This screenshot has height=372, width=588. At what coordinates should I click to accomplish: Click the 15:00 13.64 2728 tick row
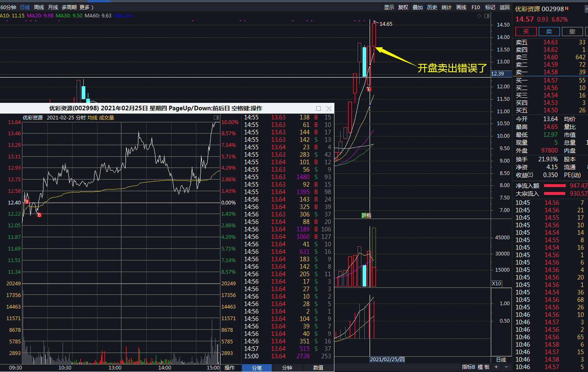[x=288, y=356]
